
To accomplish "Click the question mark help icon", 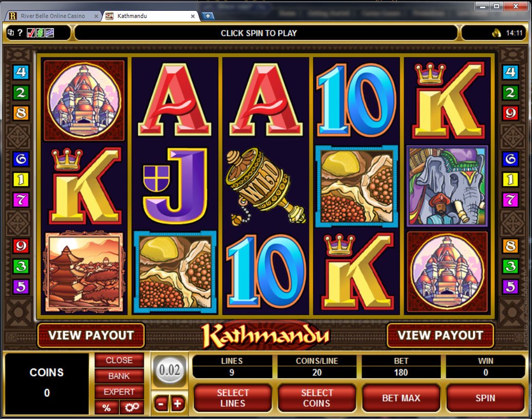I will (20, 33).
